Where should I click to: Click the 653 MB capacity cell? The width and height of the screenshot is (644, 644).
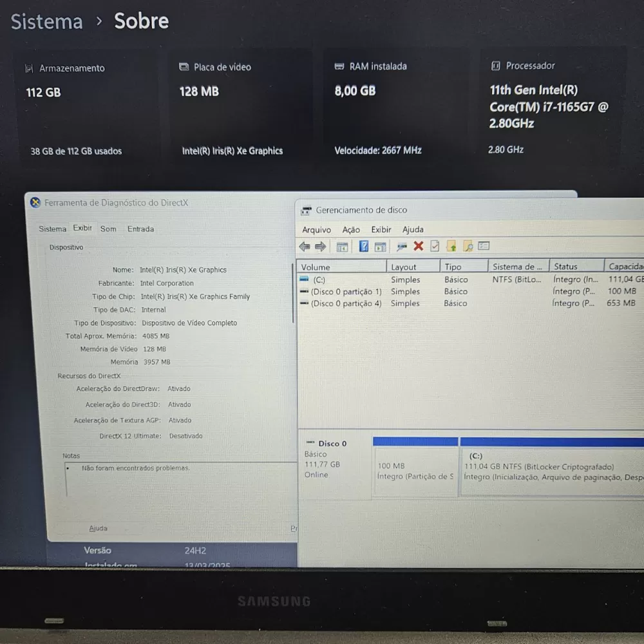pos(621,303)
